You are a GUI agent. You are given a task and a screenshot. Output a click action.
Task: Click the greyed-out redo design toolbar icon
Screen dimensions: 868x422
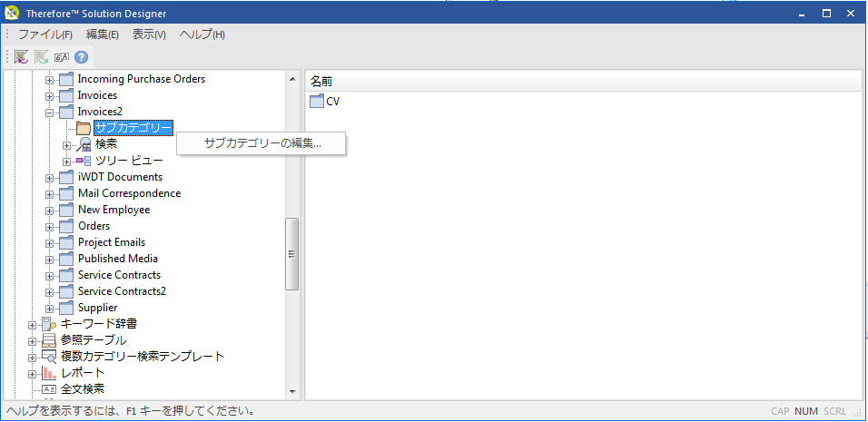click(41, 56)
